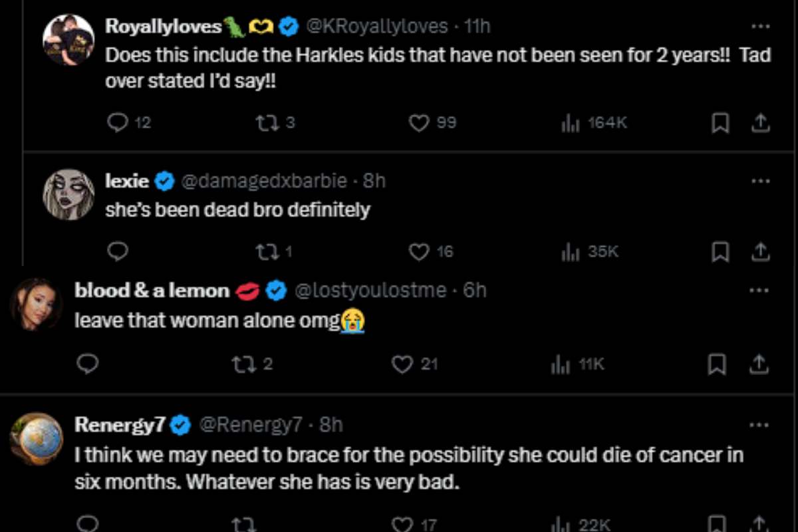The image size is (798, 532).
Task: Open more options on Renergy7 tweet
Action: [x=760, y=424]
